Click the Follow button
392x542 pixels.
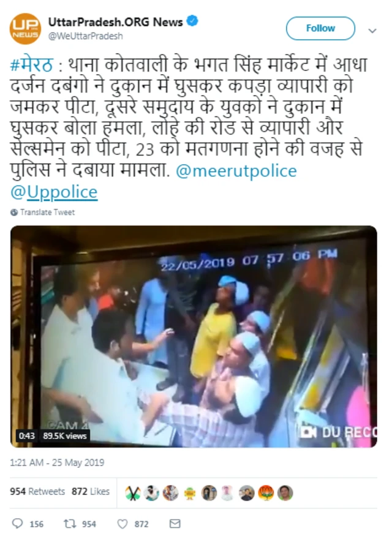click(x=320, y=28)
